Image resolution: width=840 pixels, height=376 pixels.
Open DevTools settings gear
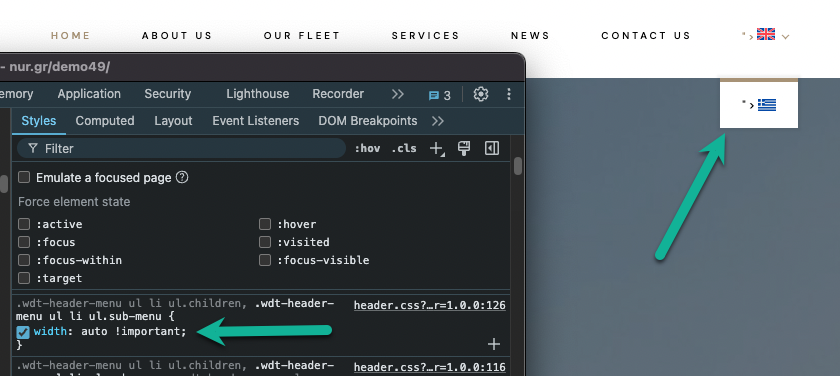click(x=481, y=94)
